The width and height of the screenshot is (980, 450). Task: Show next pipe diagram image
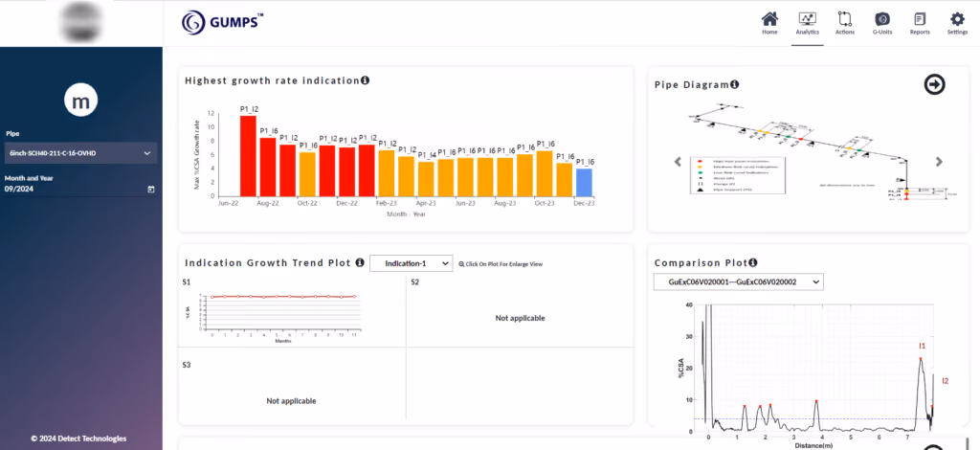939,162
